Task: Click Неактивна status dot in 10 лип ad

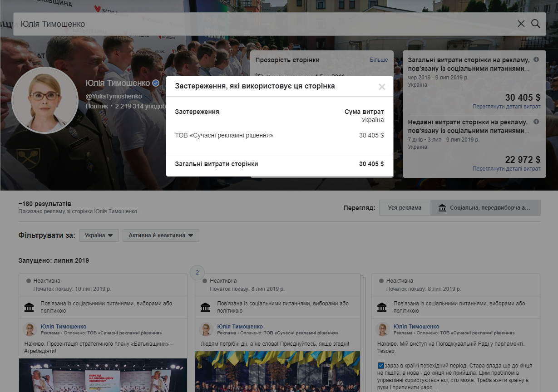Action: click(29, 281)
